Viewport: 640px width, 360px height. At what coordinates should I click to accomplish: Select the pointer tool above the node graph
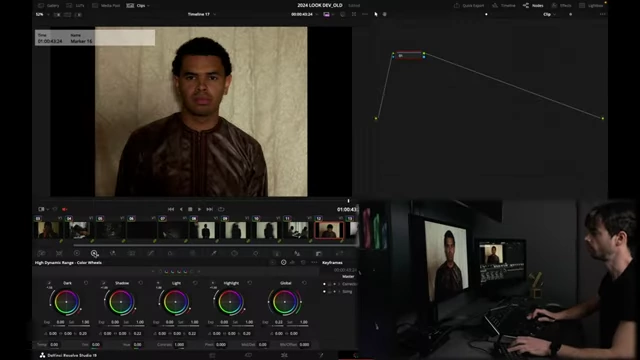(376, 14)
